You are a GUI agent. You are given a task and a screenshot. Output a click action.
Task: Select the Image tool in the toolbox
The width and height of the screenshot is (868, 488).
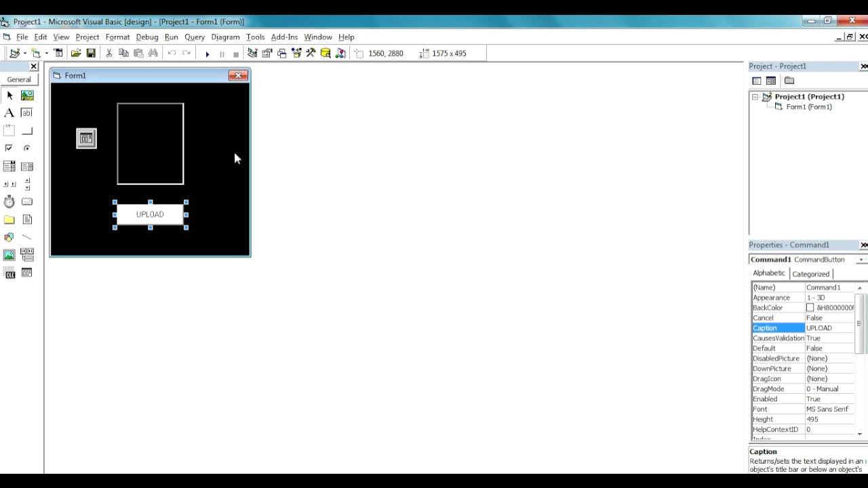9,255
